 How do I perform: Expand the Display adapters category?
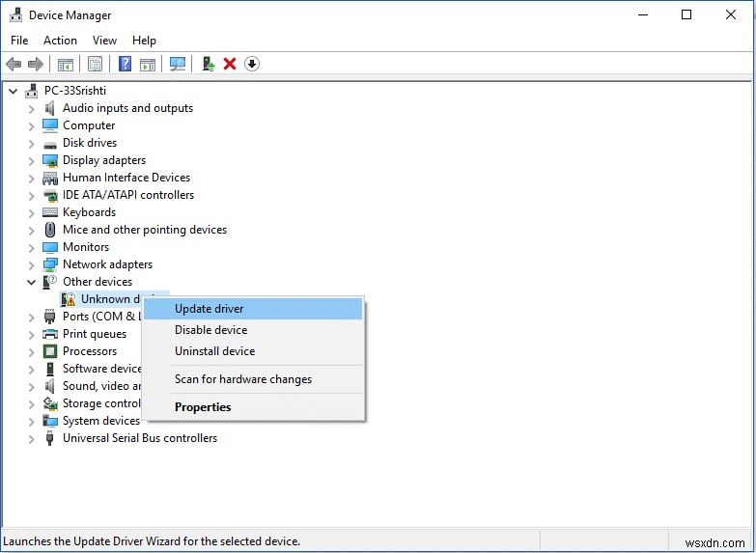(x=31, y=161)
